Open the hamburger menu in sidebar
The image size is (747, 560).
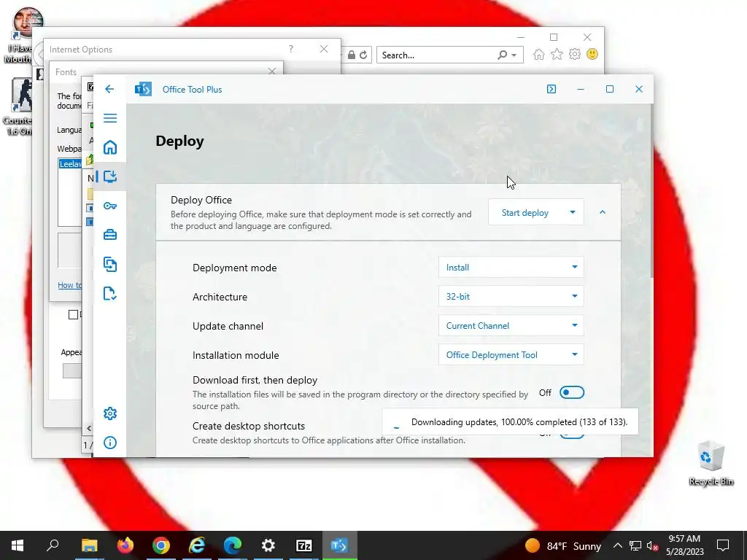coord(110,118)
